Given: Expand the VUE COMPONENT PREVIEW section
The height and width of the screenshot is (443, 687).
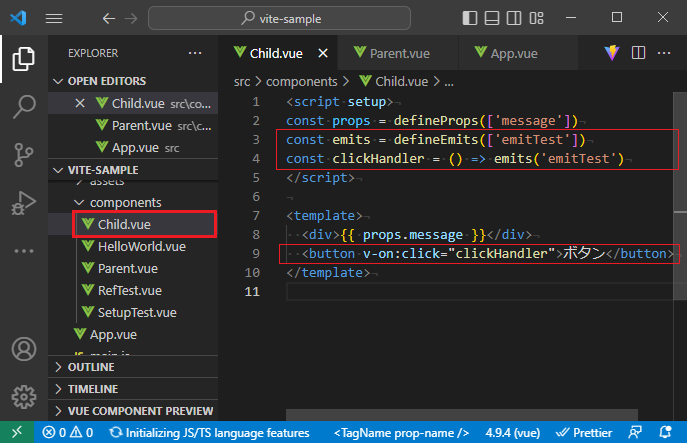Looking at the screenshot, I should coord(133,411).
